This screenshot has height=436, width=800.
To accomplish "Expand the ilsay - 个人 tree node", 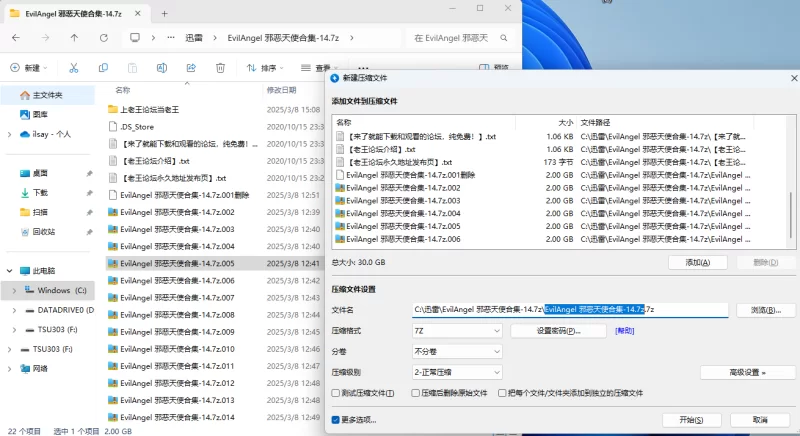I will (x=9, y=134).
